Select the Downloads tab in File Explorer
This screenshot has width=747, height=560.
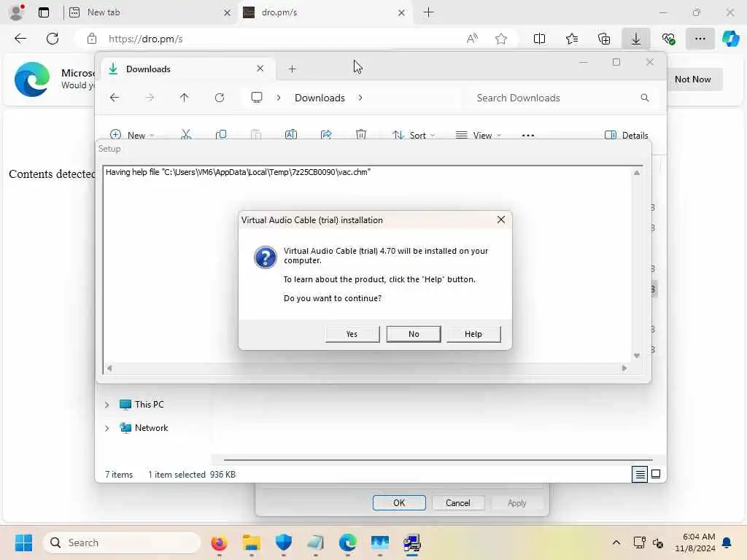click(x=187, y=69)
